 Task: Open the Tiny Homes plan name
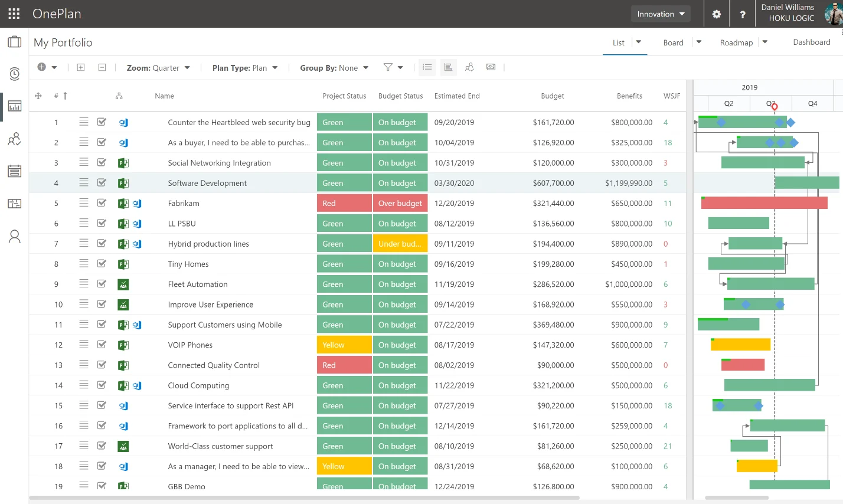pyautogui.click(x=188, y=264)
